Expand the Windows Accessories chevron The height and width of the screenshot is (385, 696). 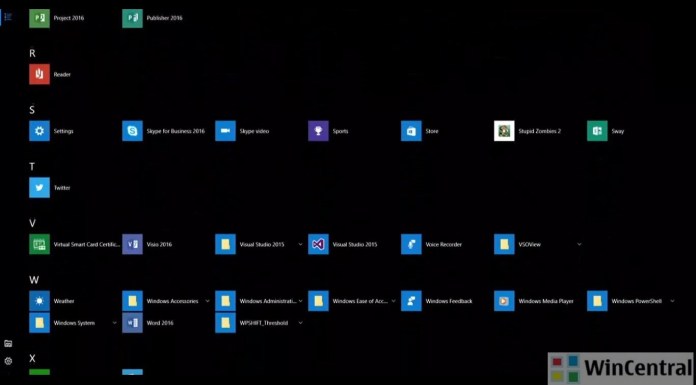(207, 301)
